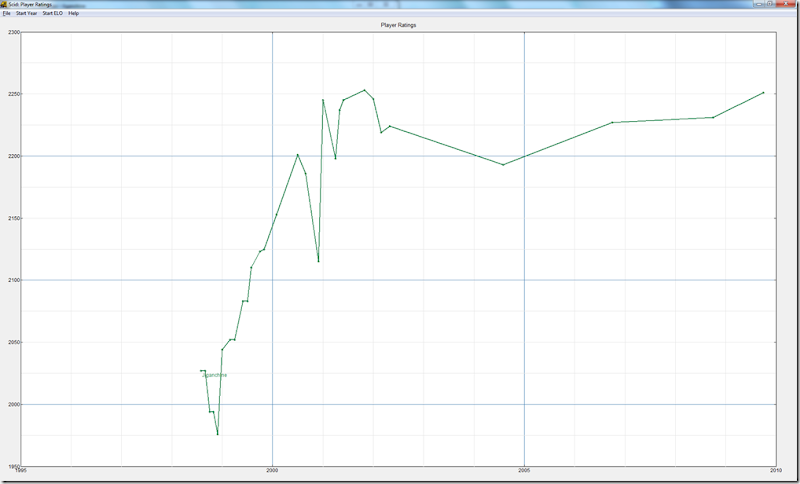Viewport: 800px width, 484px height.
Task: Click the 2250 rating axis label
Action: [x=14, y=94]
